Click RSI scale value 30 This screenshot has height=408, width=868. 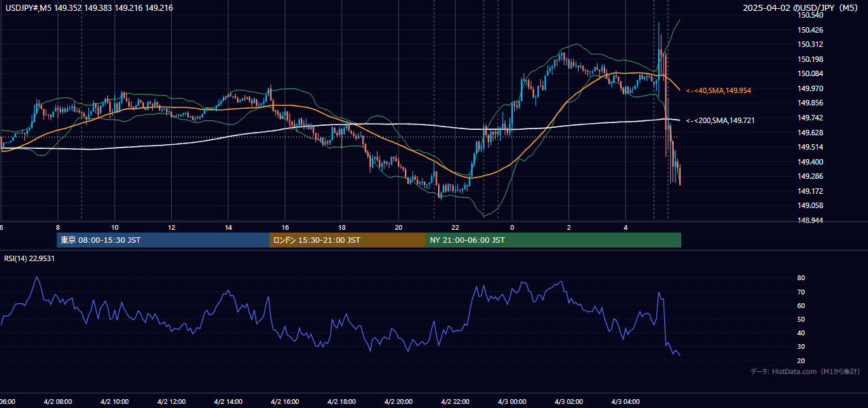[x=801, y=346]
